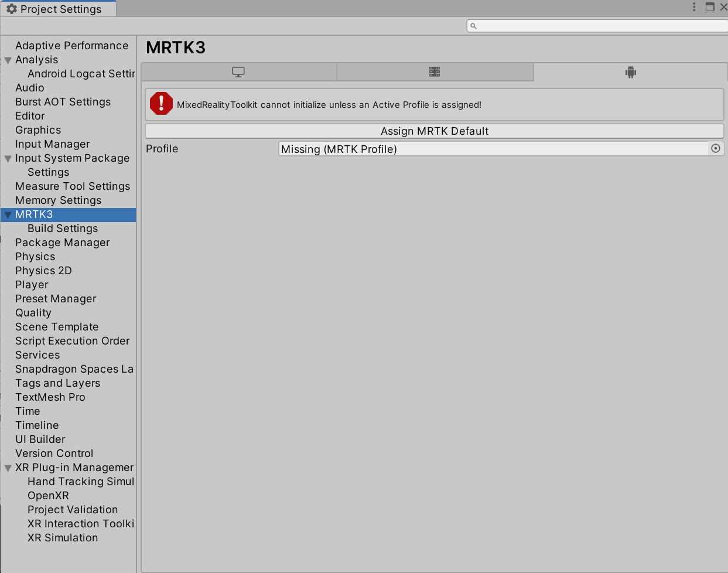Open Memory Settings
This screenshot has height=573, width=728.
click(x=58, y=200)
